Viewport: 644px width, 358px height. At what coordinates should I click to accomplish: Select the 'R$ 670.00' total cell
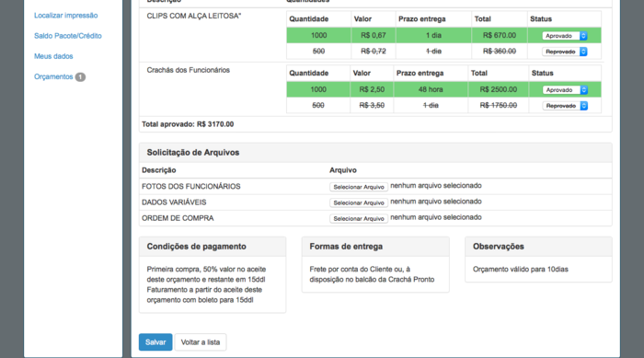(500, 35)
